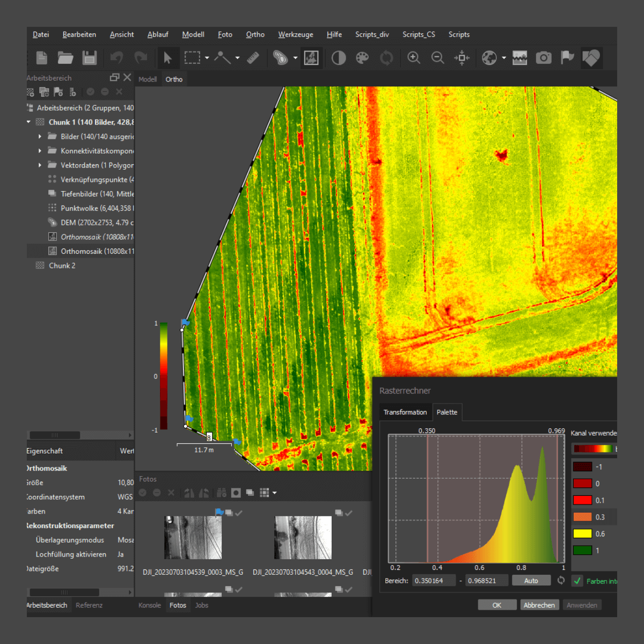This screenshot has height=644, width=644.
Task: Expand the Bilder folder in Chunk 1
Action: click(x=39, y=136)
